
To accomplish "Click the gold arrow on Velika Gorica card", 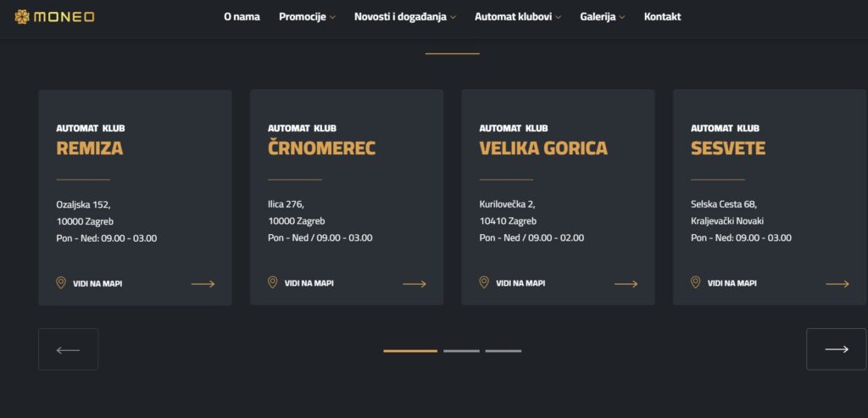I will pyautogui.click(x=626, y=284).
